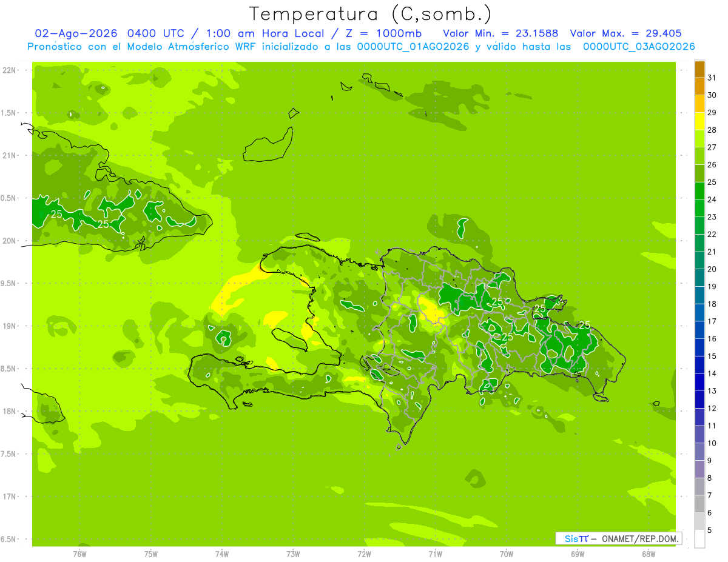Click the '19N' latitude axis label

click(10, 326)
